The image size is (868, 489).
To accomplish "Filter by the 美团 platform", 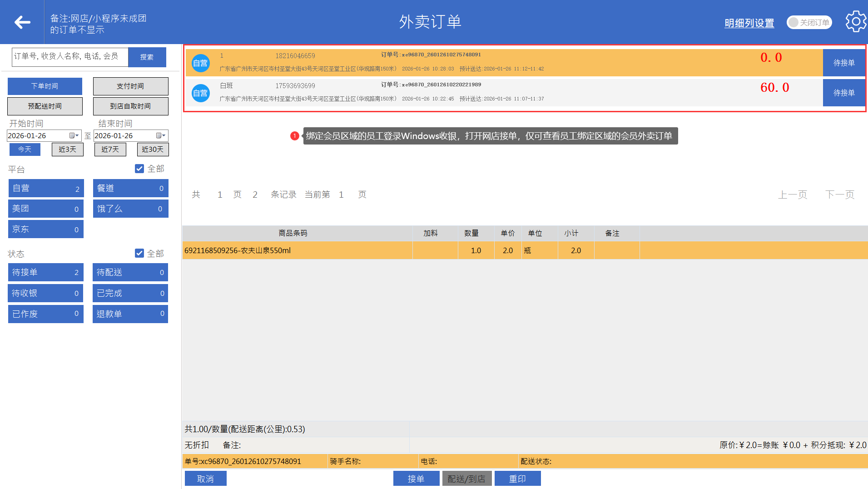I will click(45, 209).
